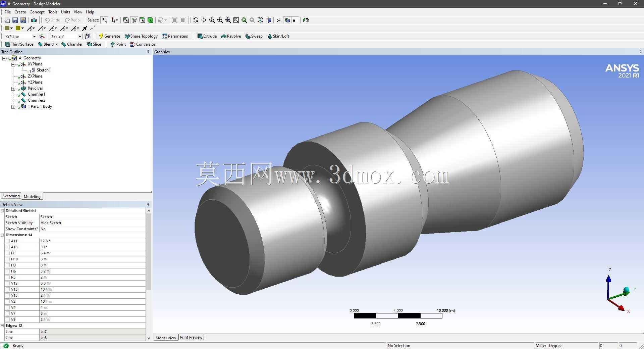Image resolution: width=644 pixels, height=349 pixels.
Task: Enable the face selection filter
Action: 142,20
